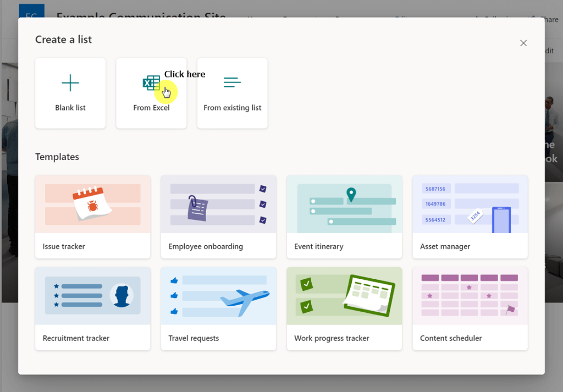Click the Blank list label
The image size is (563, 392).
[x=70, y=108]
